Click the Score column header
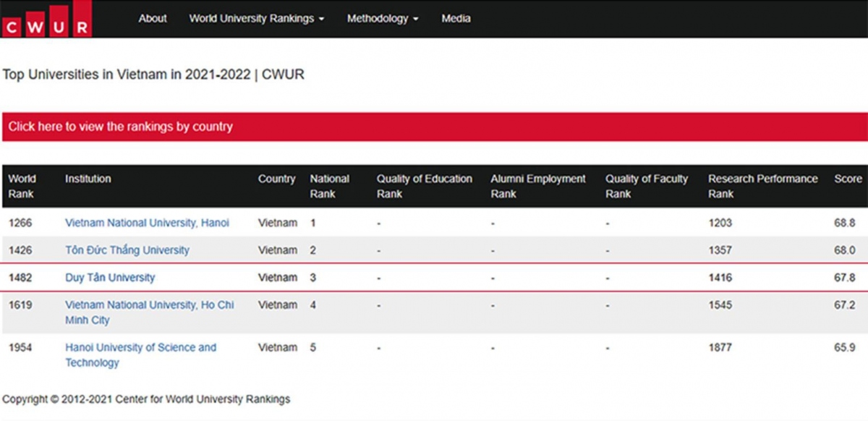Viewport: 868px width, 421px height. [x=848, y=179]
